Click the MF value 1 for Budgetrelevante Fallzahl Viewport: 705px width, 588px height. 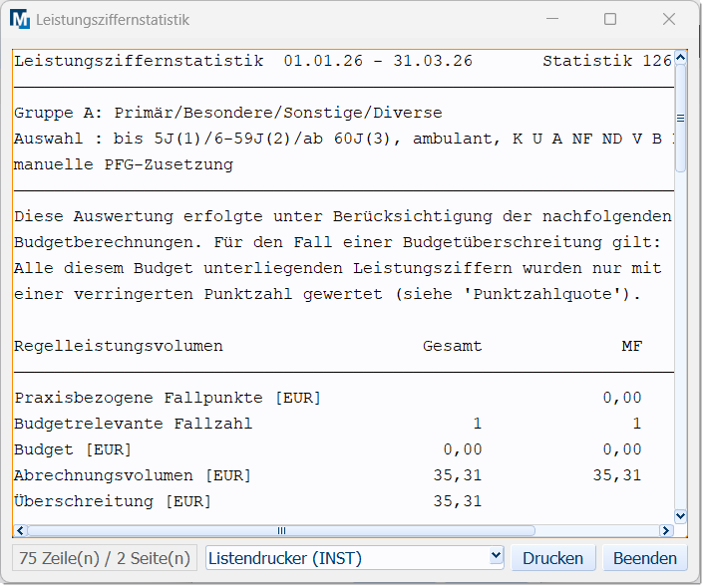point(639,425)
